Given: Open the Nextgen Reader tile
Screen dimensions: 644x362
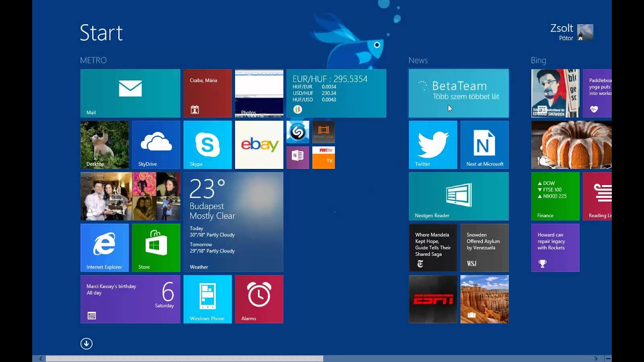Looking at the screenshot, I should tap(458, 197).
